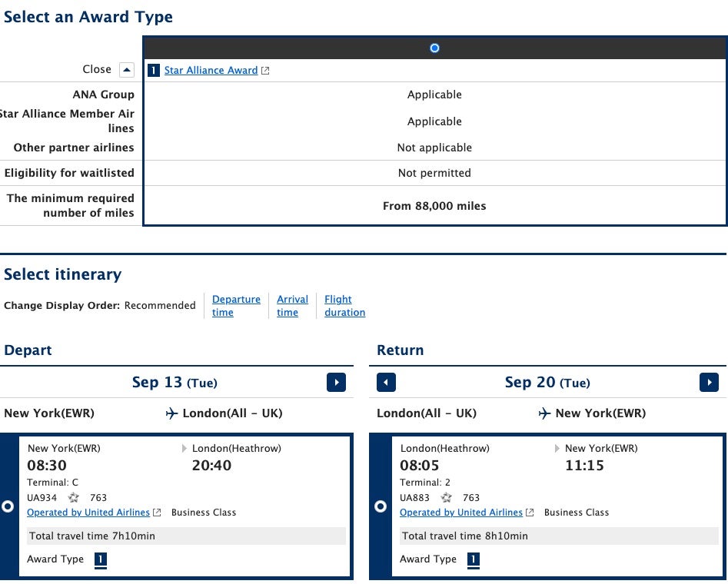Click the 'ANA Group' row label
This screenshot has width=728, height=584.
tap(103, 95)
